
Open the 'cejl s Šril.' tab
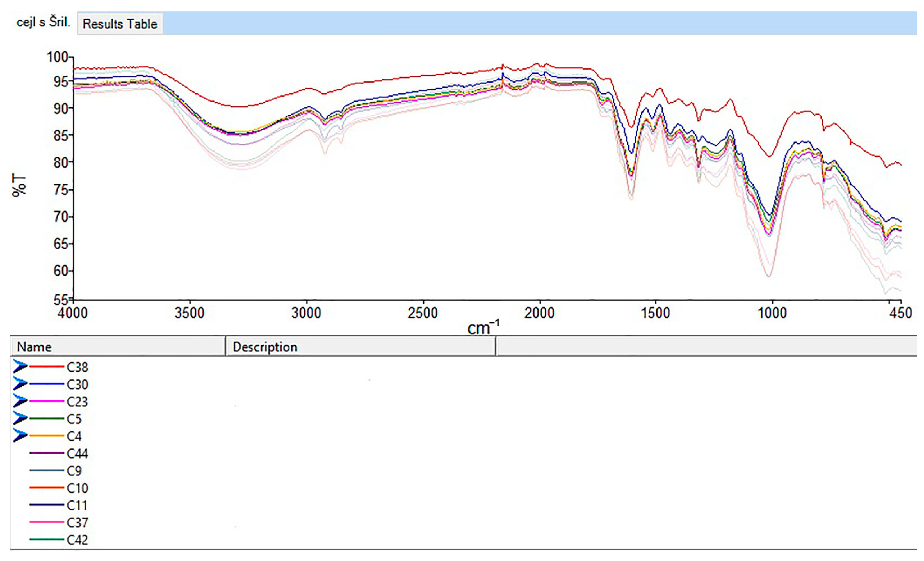[x=43, y=22]
